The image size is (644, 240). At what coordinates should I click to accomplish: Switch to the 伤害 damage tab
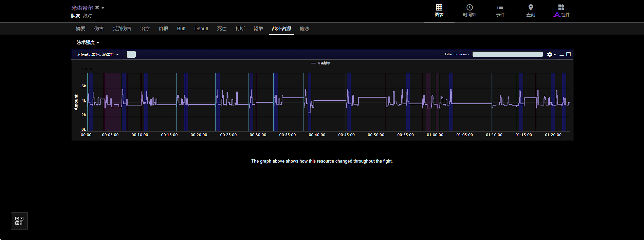pos(99,29)
